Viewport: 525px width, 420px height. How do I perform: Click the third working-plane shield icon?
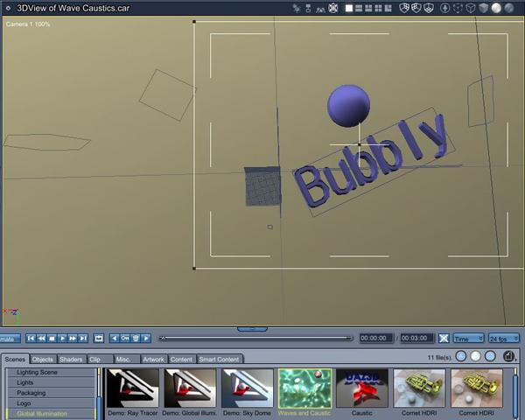pyautogui.click(x=429, y=9)
